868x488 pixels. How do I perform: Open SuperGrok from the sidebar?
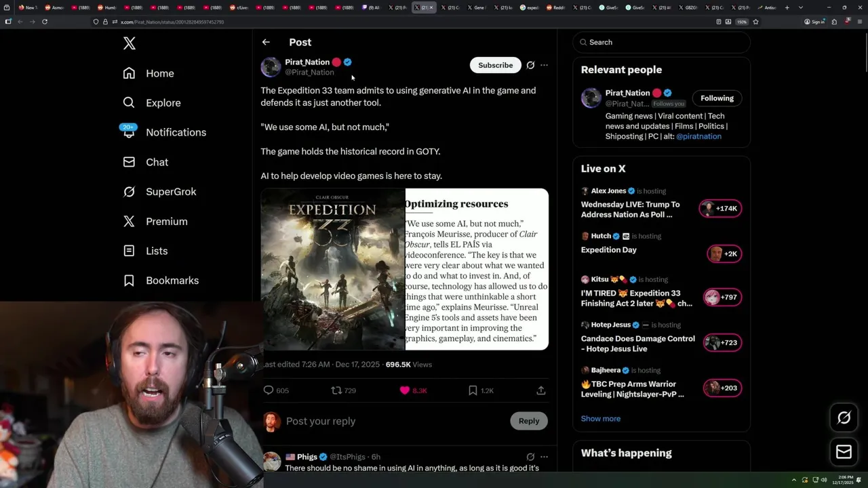[x=159, y=192]
